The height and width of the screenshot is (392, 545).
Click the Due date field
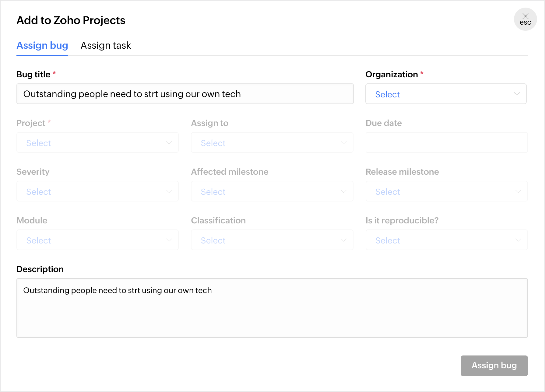click(x=446, y=143)
